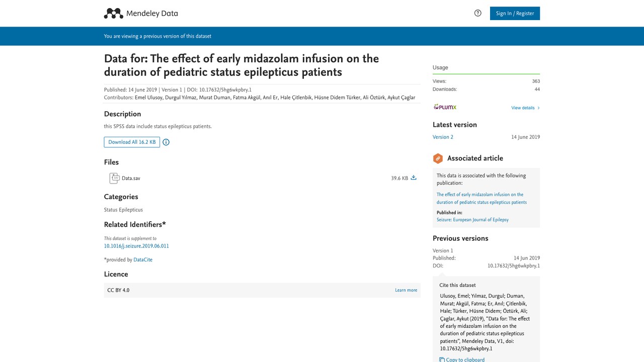
Task: Sign in or register
Action: (515, 14)
